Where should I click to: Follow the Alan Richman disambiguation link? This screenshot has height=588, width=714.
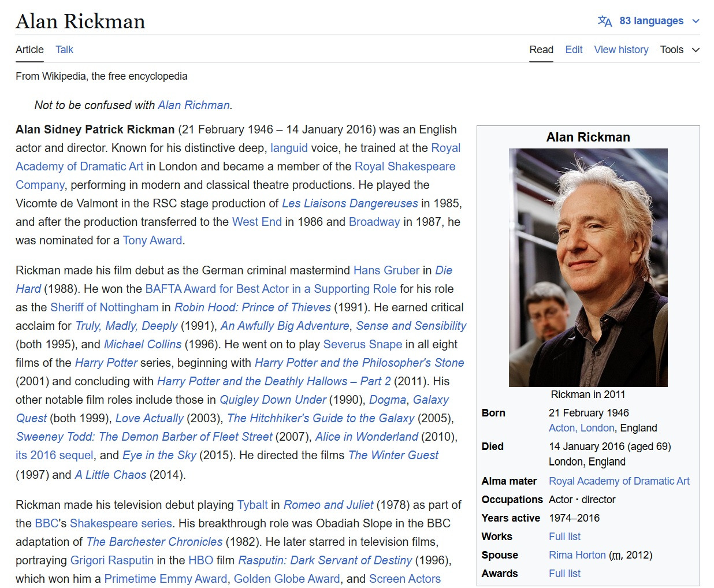click(x=194, y=105)
